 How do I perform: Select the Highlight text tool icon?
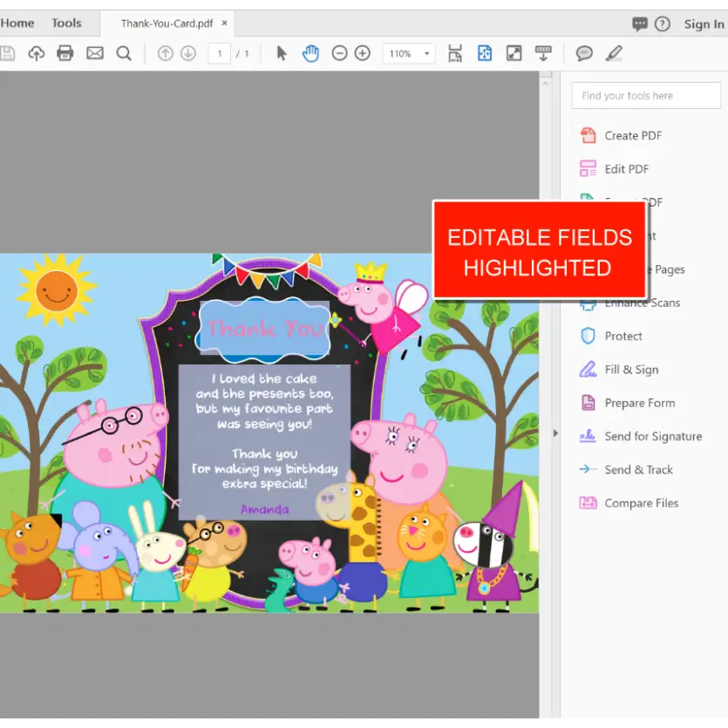click(614, 53)
